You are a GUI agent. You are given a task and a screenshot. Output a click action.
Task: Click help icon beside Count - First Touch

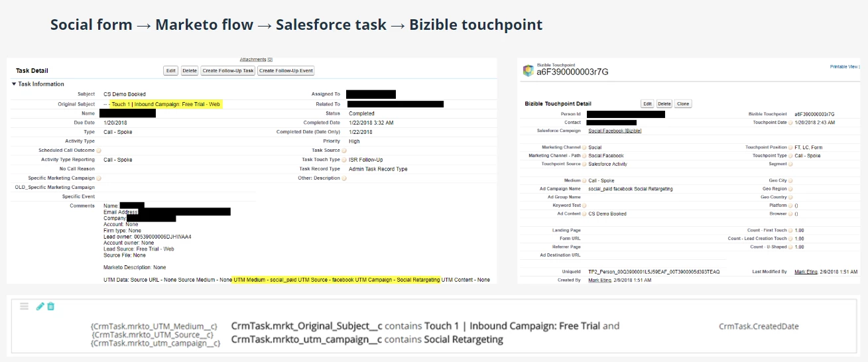[791, 231]
